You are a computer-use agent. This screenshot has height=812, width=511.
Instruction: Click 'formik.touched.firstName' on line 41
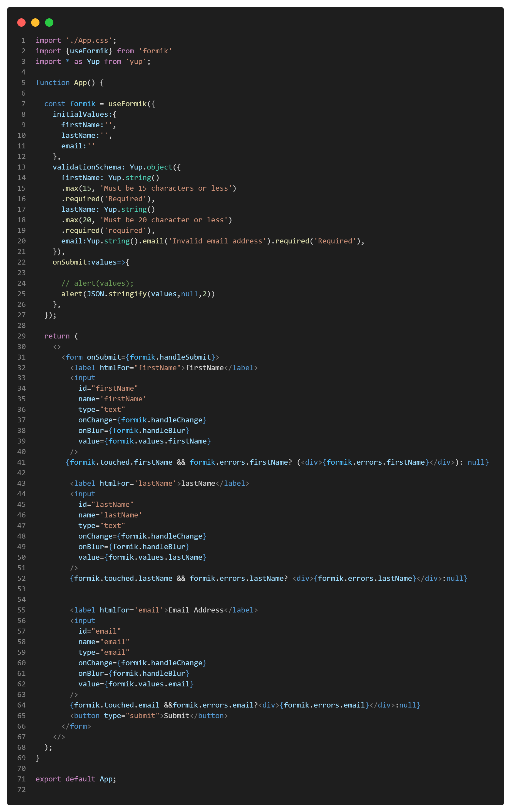point(121,462)
